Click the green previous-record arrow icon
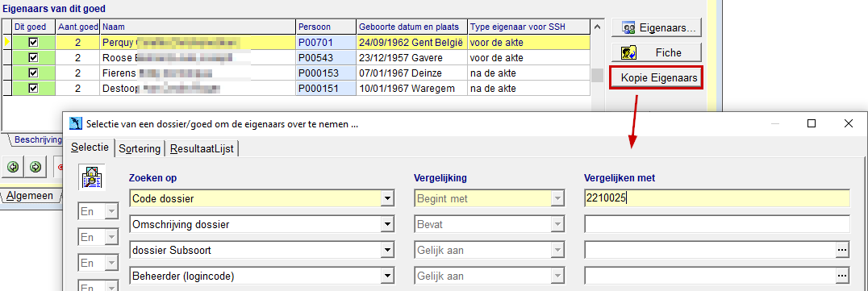Image resolution: width=868 pixels, height=291 pixels. [13, 167]
